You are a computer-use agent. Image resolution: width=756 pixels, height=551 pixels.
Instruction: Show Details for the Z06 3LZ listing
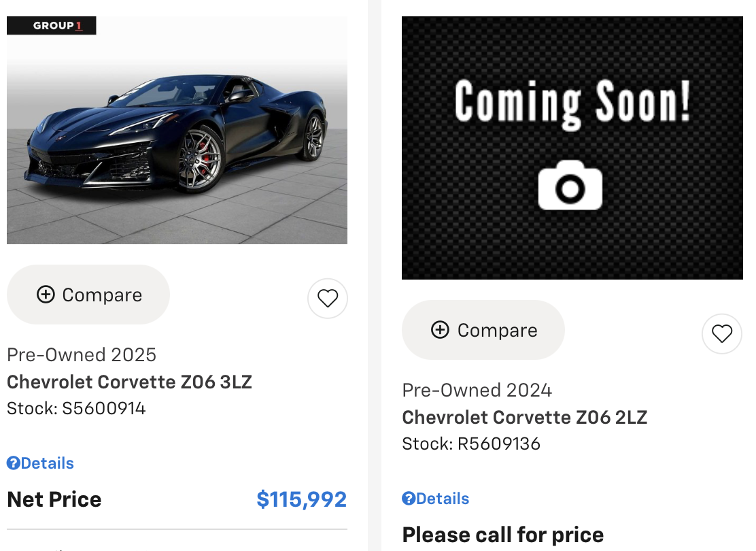point(47,463)
